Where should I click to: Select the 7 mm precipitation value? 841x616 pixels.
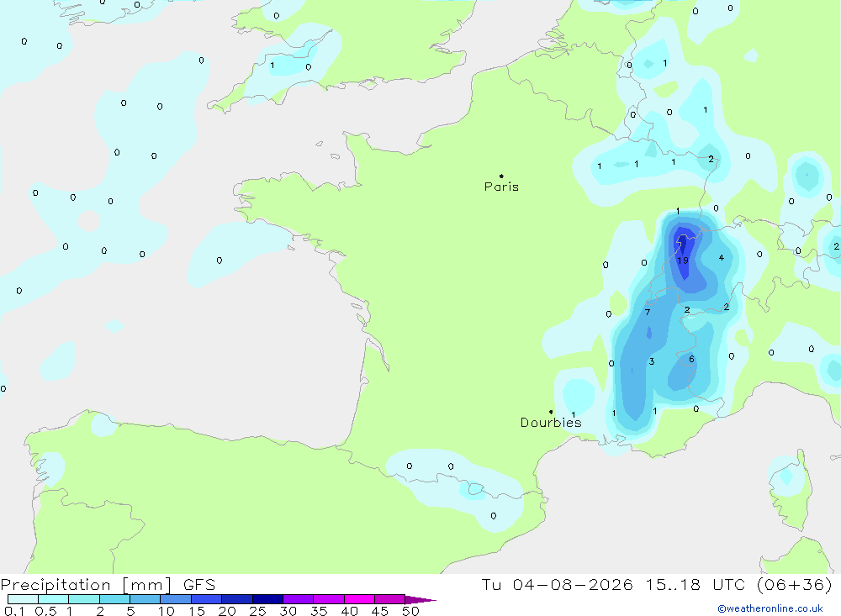click(x=648, y=312)
